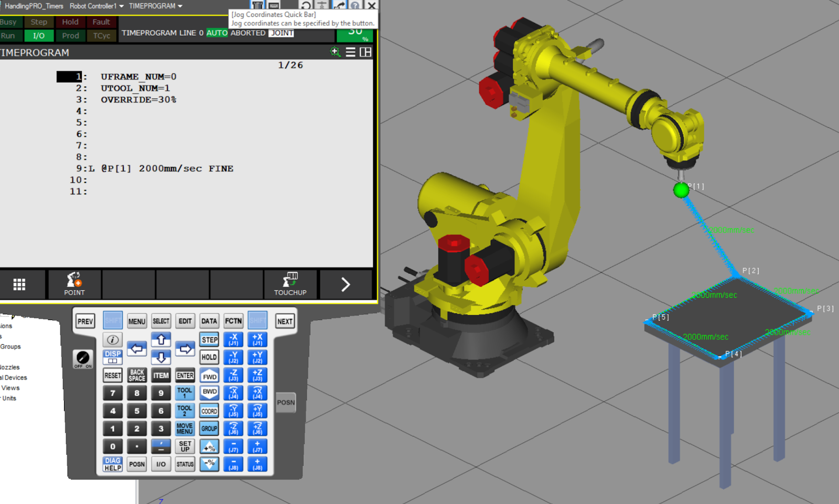Click the FWD key on keypad
Image resolution: width=839 pixels, height=504 pixels.
pos(209,375)
